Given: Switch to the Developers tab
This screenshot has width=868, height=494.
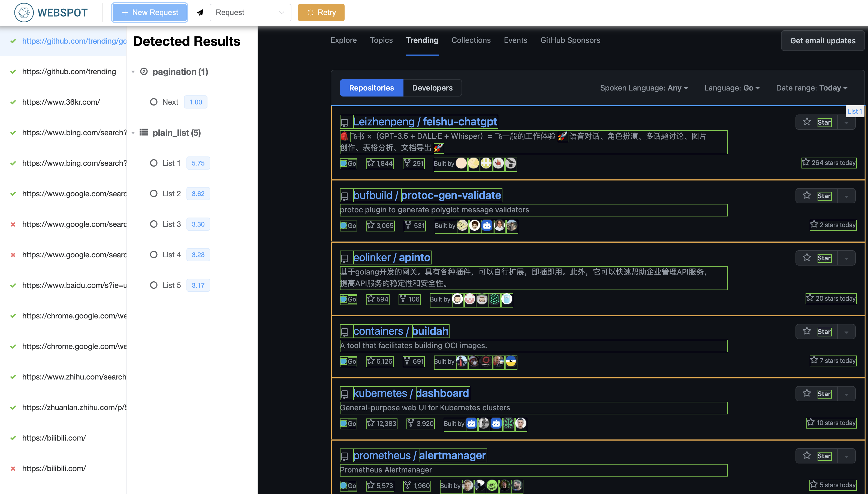Looking at the screenshot, I should coord(432,88).
